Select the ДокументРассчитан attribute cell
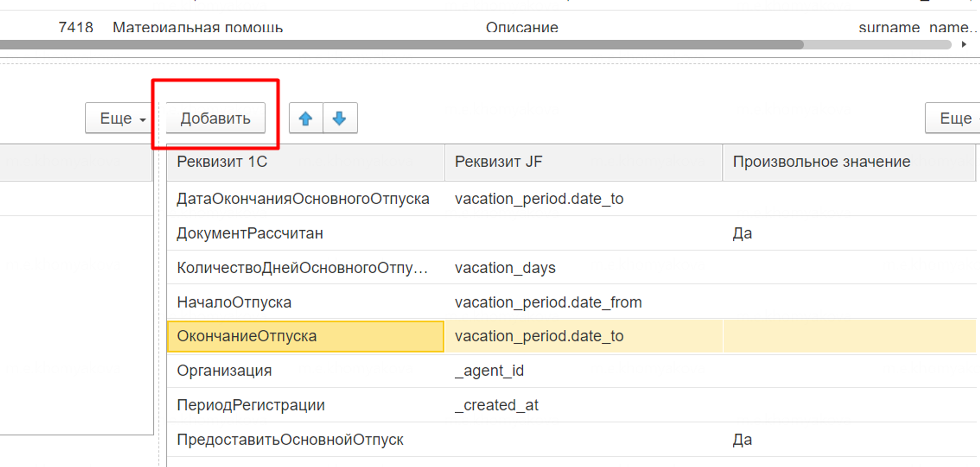This screenshot has width=980, height=467. pos(250,233)
